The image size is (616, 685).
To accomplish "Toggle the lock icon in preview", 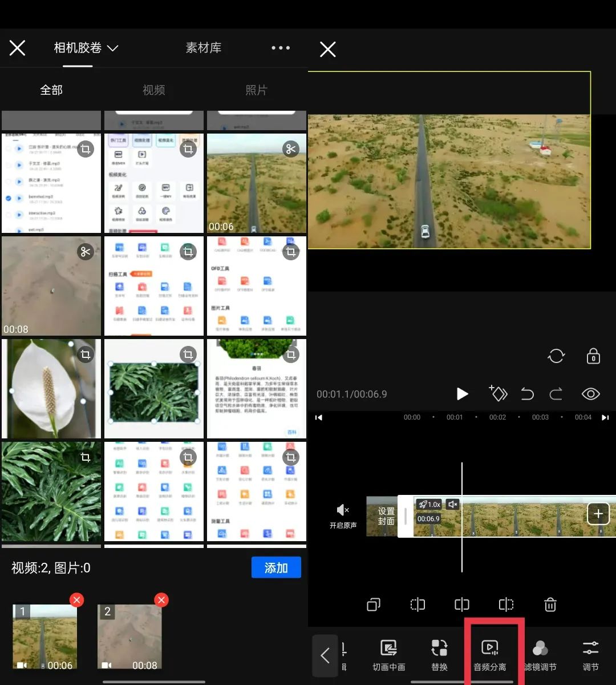I will pos(593,356).
